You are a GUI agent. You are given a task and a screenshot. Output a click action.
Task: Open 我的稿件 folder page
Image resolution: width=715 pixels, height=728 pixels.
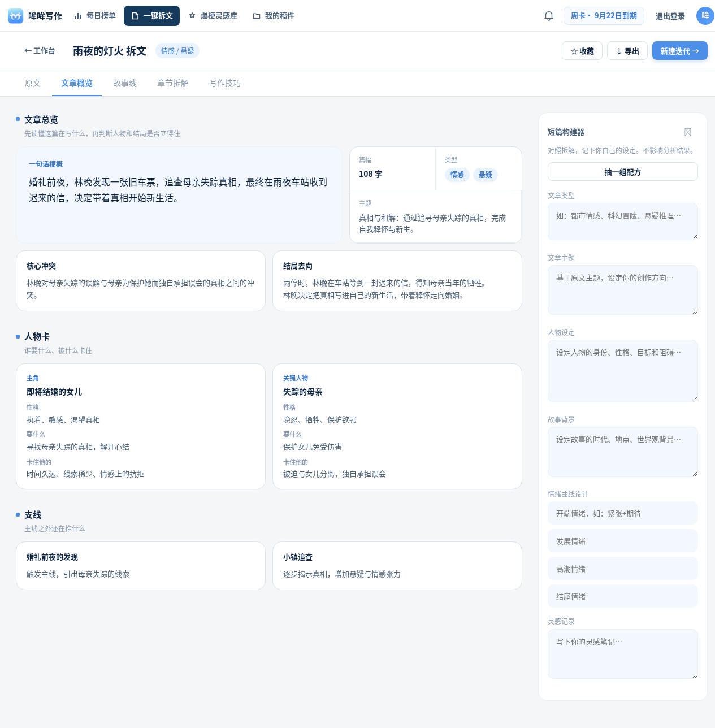274,16
